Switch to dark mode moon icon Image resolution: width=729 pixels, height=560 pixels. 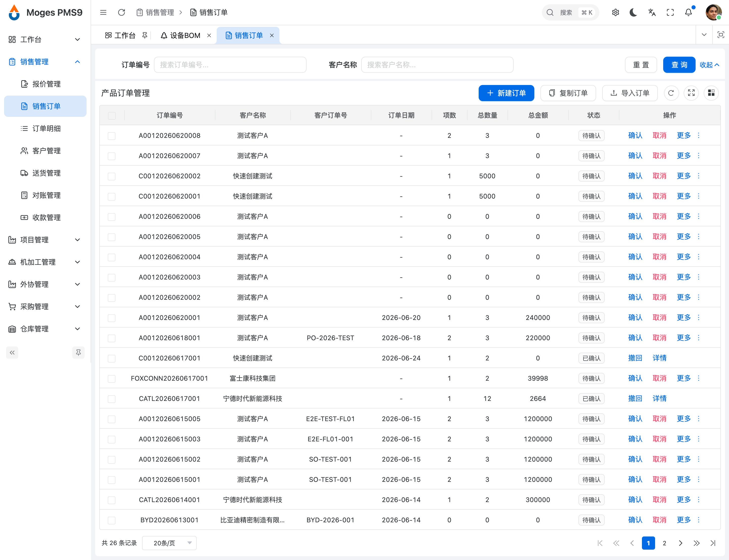633,12
